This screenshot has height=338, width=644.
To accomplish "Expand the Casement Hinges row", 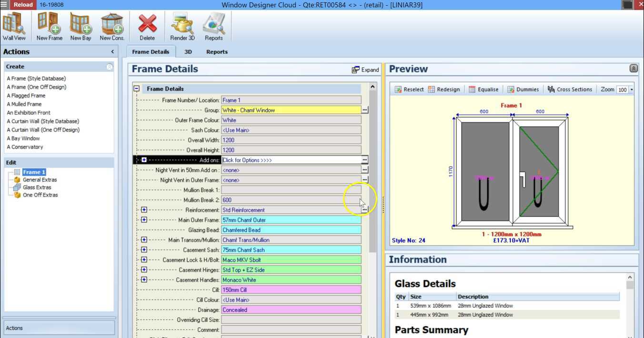I will point(144,270).
